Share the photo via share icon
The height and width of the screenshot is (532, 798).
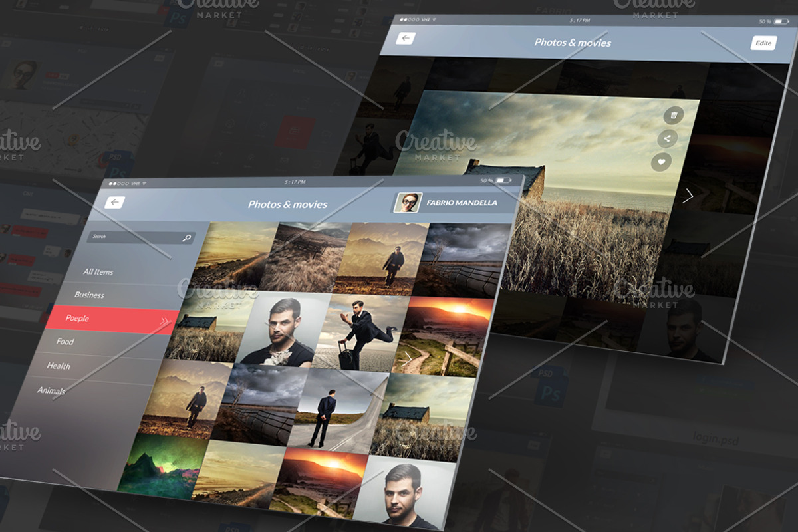(x=667, y=138)
